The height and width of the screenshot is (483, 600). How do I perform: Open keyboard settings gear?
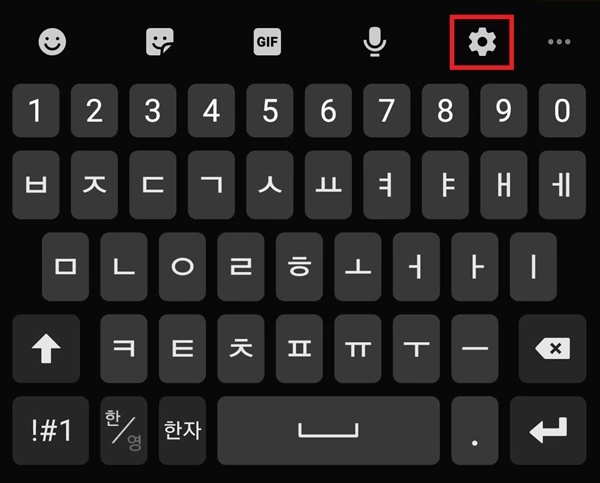482,42
